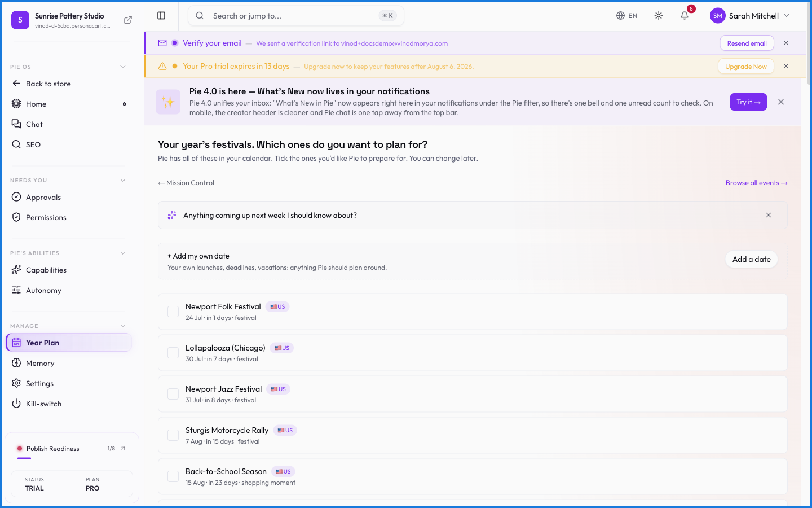The height and width of the screenshot is (508, 812).
Task: Go Back to store
Action: pos(69,84)
